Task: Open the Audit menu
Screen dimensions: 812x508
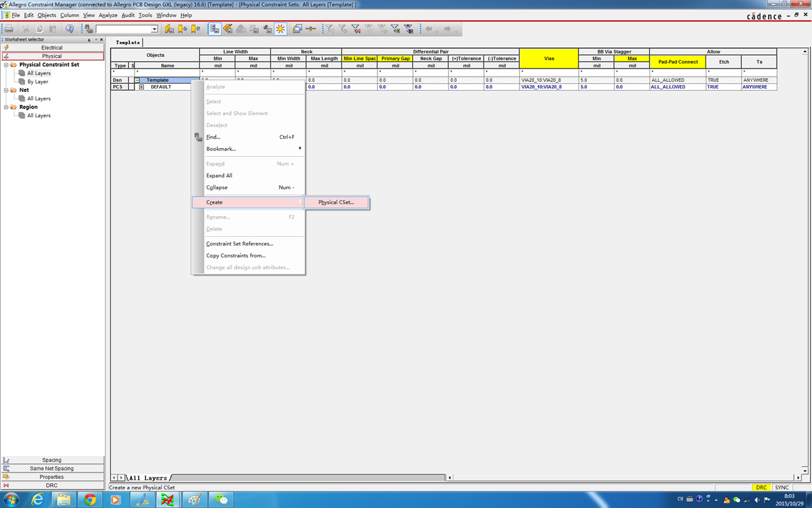Action: coord(128,15)
